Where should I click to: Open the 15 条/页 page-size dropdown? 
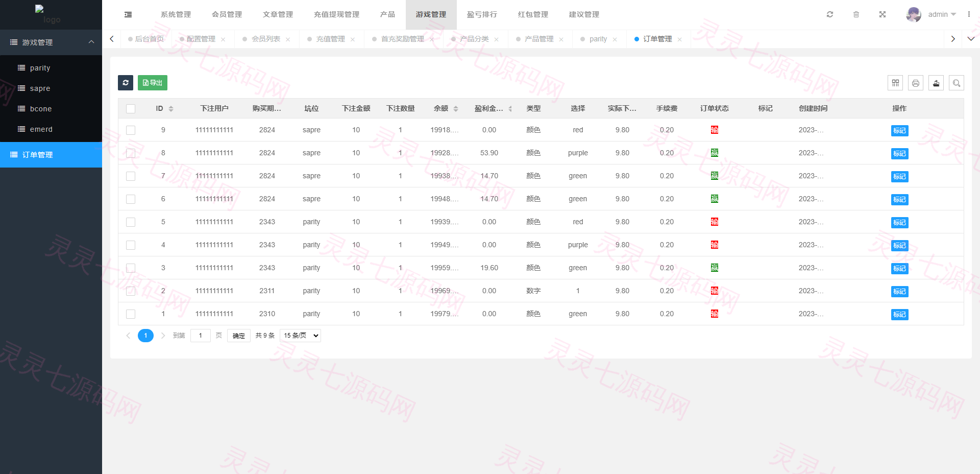pyautogui.click(x=301, y=336)
